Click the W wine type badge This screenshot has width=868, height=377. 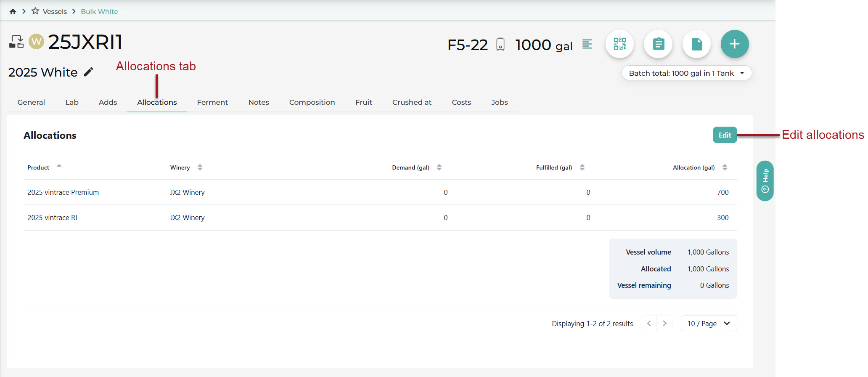click(x=36, y=41)
